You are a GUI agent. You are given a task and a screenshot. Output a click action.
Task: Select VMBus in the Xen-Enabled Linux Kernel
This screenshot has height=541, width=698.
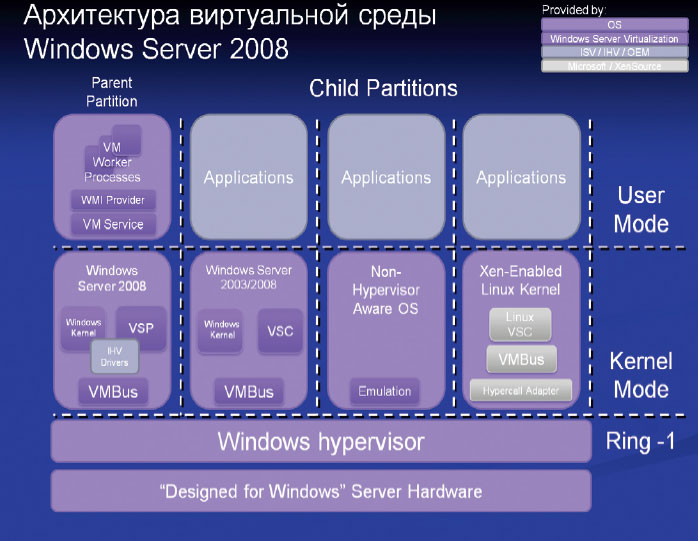[520, 358]
